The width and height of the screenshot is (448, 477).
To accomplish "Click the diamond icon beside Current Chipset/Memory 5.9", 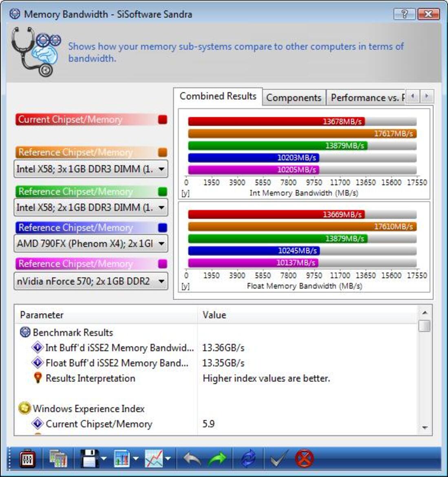I will point(38,424).
